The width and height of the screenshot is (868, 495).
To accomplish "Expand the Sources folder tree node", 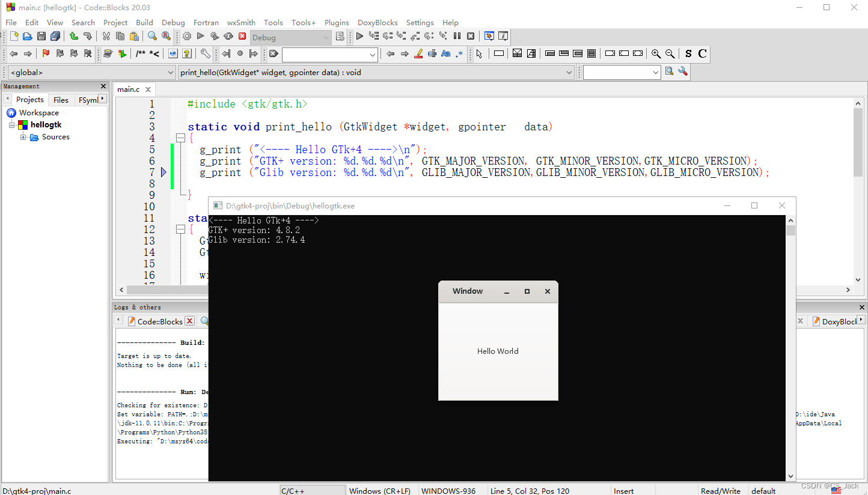I will (23, 137).
